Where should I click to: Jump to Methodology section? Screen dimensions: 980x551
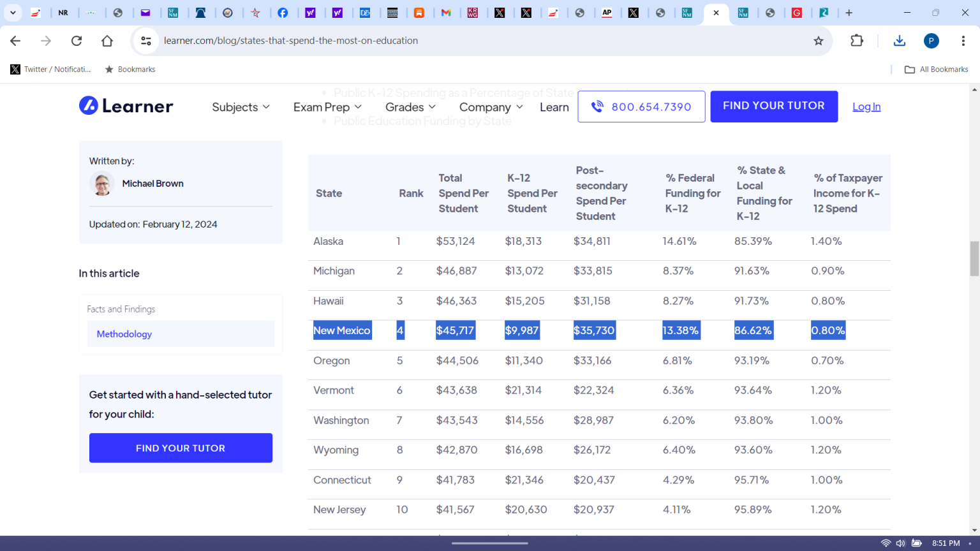tap(124, 334)
